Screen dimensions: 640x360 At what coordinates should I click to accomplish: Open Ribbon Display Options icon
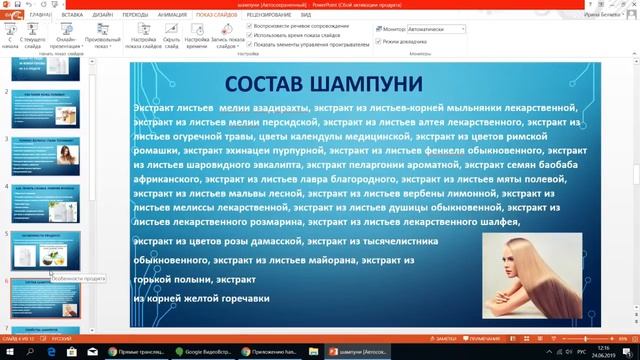click(601, 4)
